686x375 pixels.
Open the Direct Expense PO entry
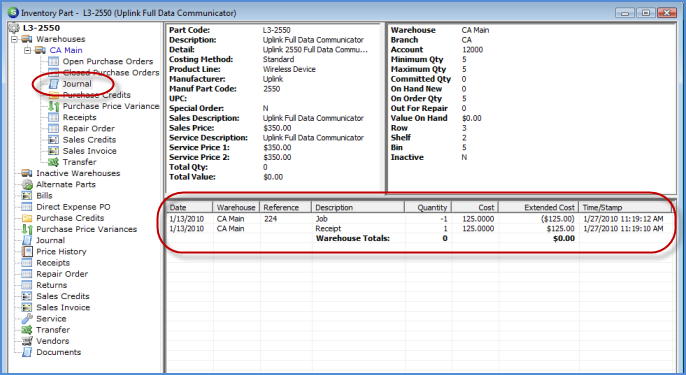(74, 207)
